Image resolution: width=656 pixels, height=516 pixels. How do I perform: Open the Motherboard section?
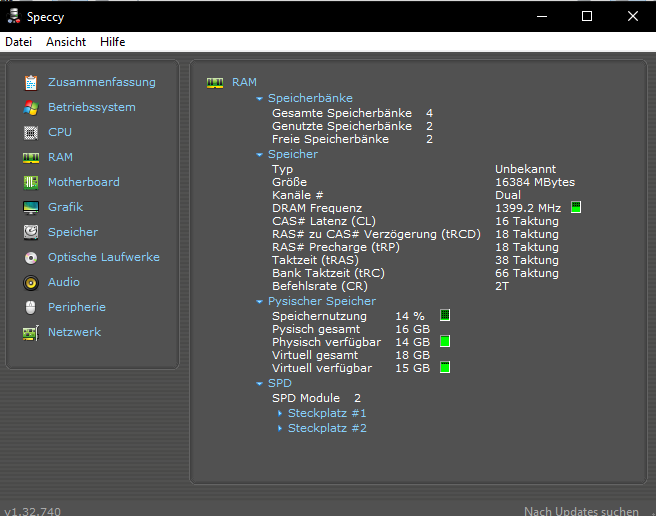[x=84, y=182]
